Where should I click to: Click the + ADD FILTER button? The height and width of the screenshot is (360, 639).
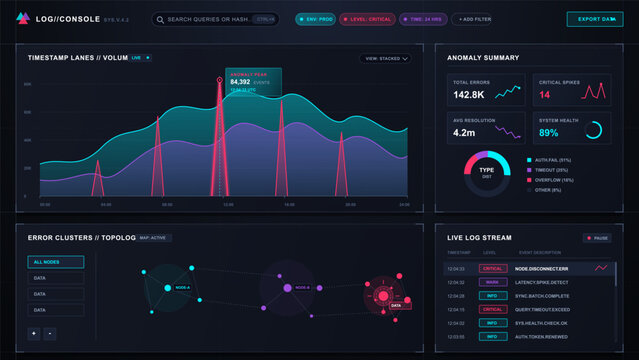(472, 19)
